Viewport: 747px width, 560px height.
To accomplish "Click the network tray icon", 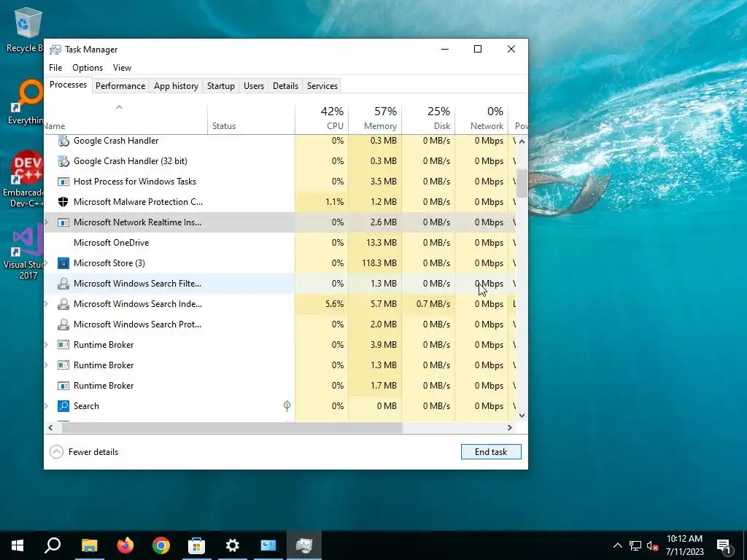I will pyautogui.click(x=635, y=545).
